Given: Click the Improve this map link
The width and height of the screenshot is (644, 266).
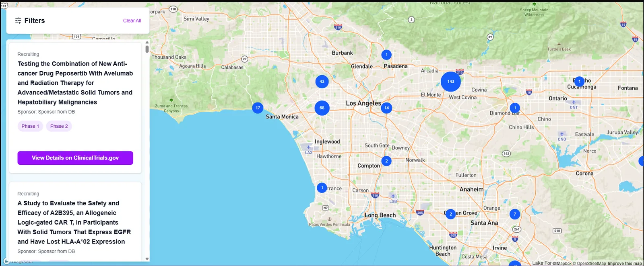Looking at the screenshot, I should (x=625, y=264).
